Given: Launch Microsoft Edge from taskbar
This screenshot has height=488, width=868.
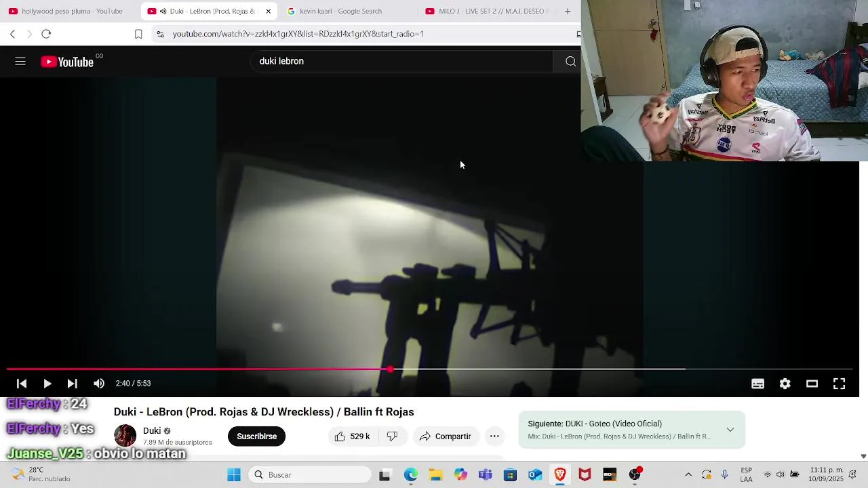Looking at the screenshot, I should 411,475.
